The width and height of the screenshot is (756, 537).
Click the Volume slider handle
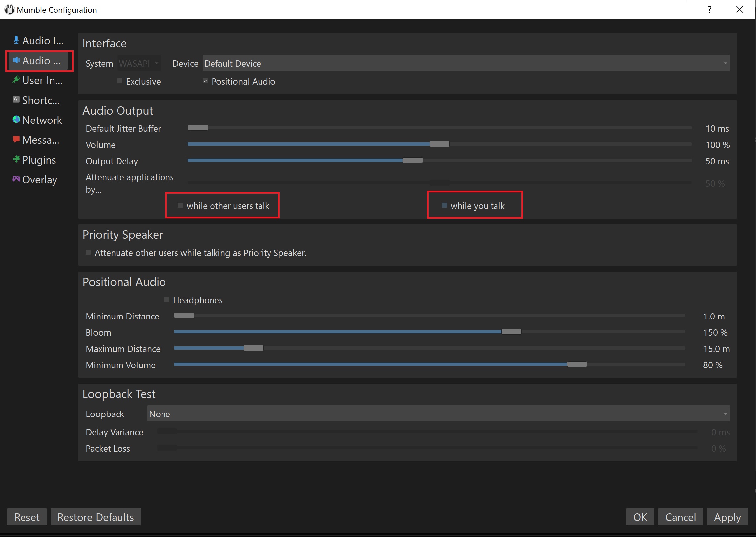point(440,144)
